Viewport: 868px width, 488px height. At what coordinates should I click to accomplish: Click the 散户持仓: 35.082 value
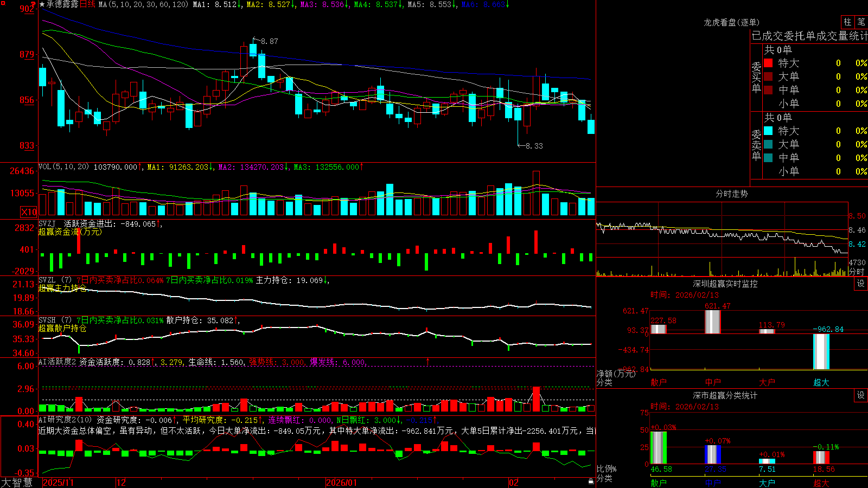pyautogui.click(x=200, y=320)
